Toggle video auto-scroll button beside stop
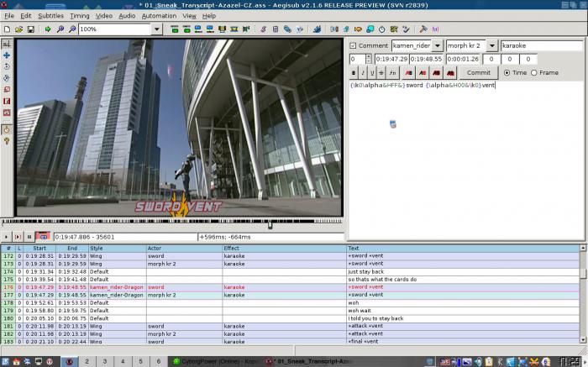 pos(43,237)
